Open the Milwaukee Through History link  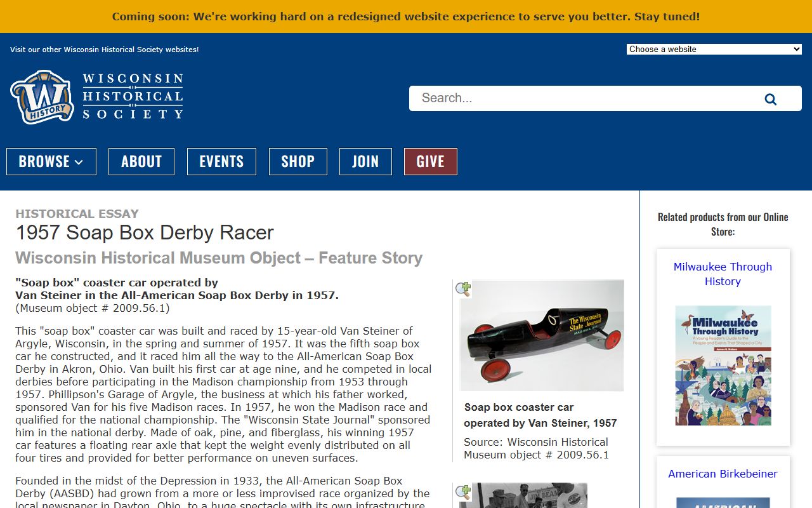723,274
